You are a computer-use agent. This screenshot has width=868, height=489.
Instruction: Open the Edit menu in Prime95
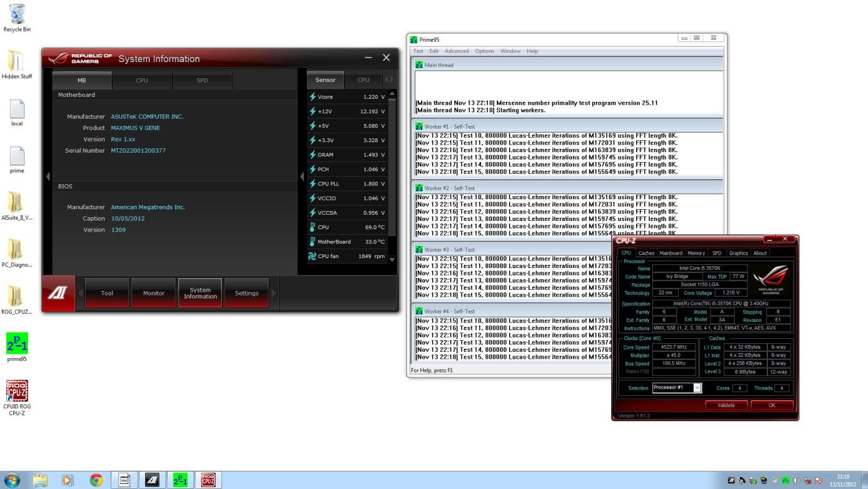[434, 51]
